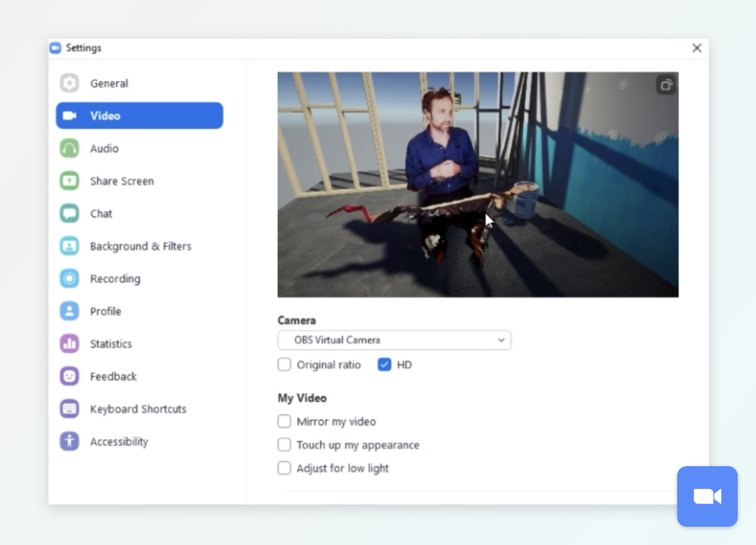Click the Camera section heading

(x=297, y=320)
